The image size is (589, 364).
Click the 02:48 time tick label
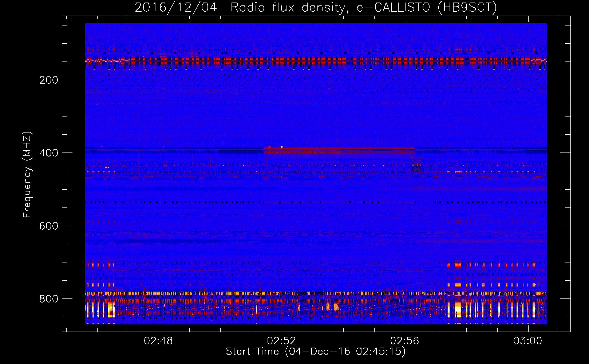click(x=158, y=341)
